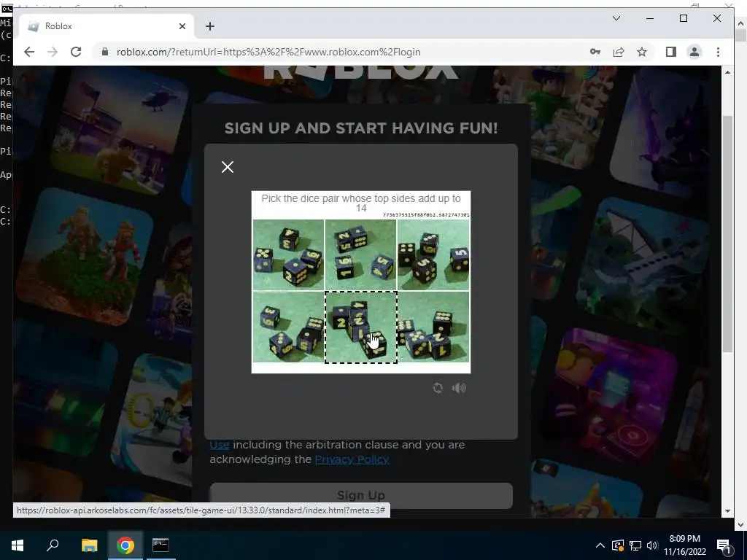Bookmark this tab with the star
Viewport: 747px width, 560px height.
(x=642, y=52)
